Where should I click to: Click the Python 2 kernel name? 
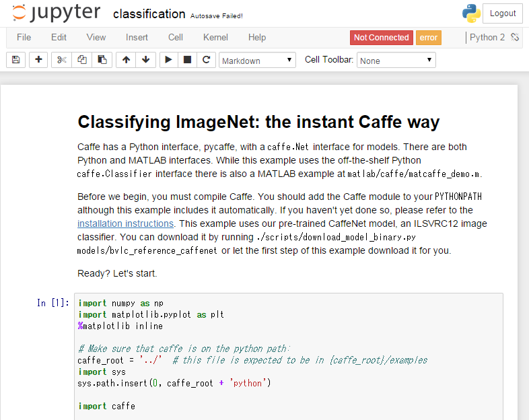487,37
